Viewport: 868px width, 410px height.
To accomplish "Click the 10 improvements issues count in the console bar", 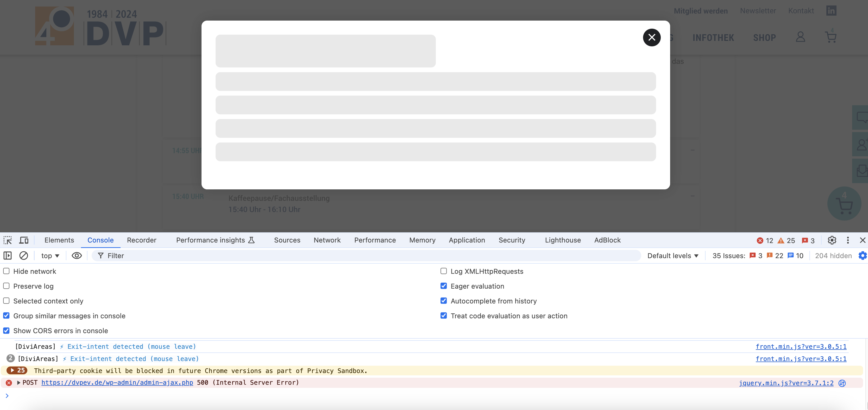I will pos(796,256).
